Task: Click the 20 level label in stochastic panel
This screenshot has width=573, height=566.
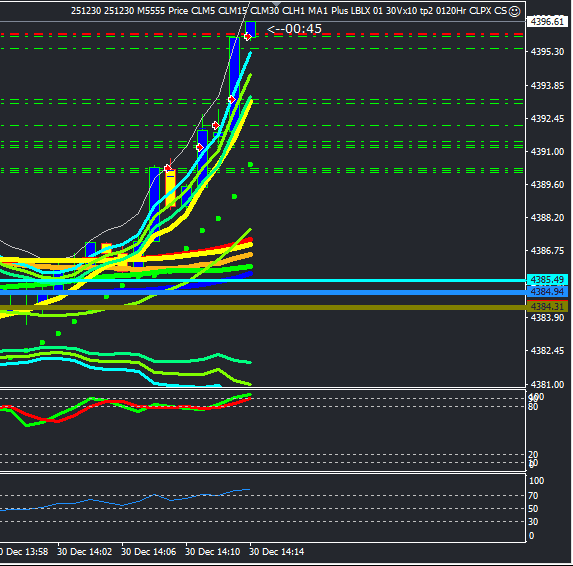Action: (x=533, y=454)
